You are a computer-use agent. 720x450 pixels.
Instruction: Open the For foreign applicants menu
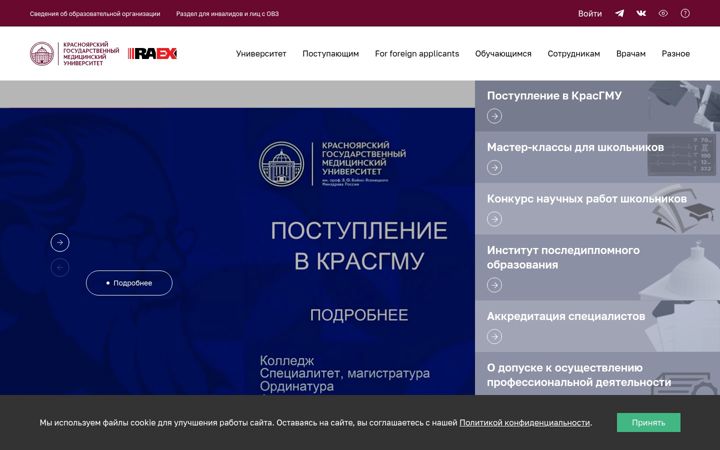pos(417,54)
